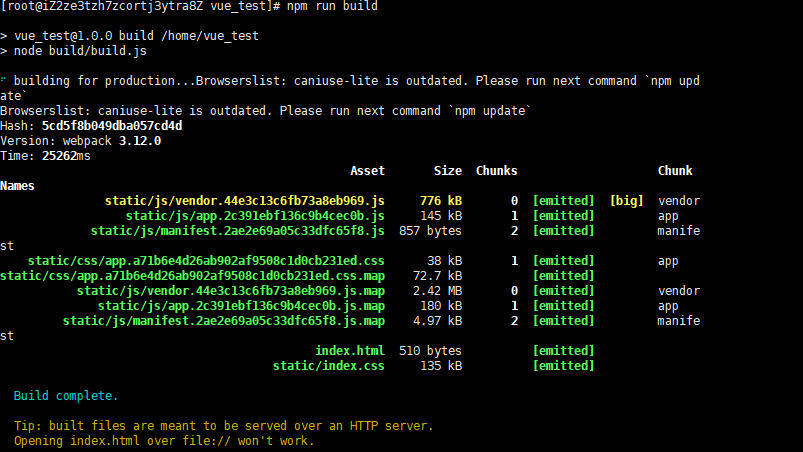803x452 pixels.
Task: Select the 72.7 kB size value
Action: (x=437, y=276)
